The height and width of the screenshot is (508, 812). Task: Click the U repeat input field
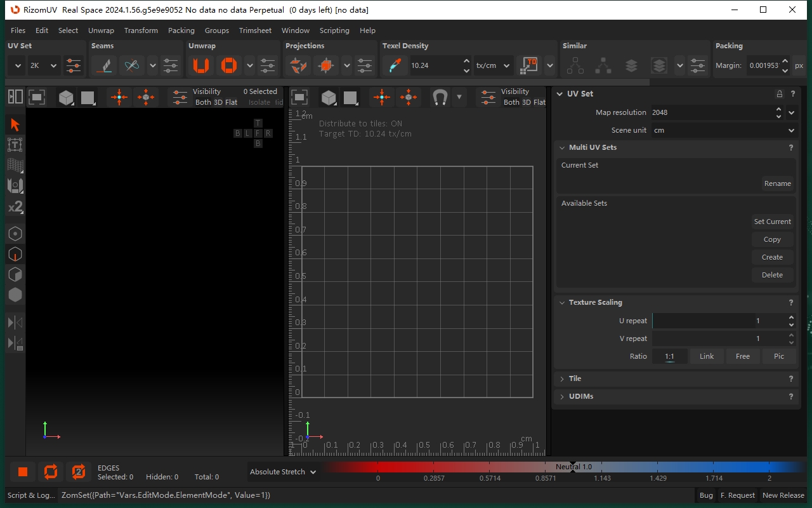pos(719,321)
